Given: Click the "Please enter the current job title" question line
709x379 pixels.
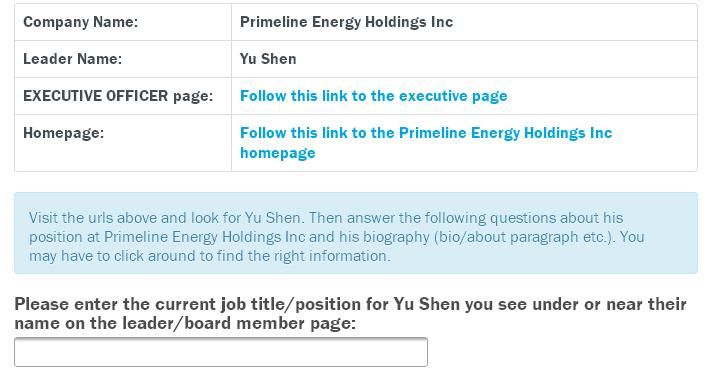Looking at the screenshot, I should tap(350, 304).
